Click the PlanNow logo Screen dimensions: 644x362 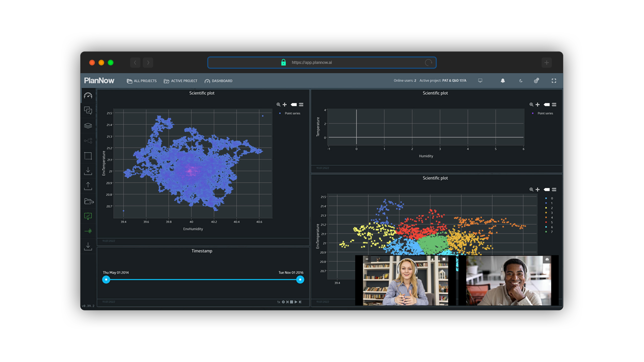click(99, 80)
